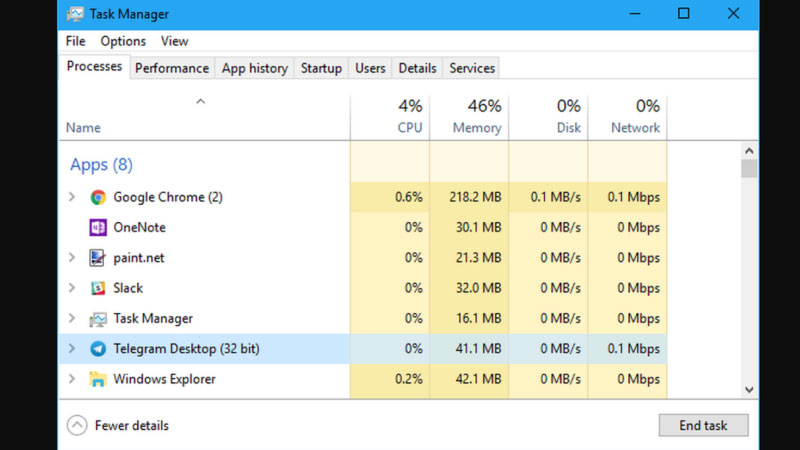Click the 218.2 MB memory value

475,197
